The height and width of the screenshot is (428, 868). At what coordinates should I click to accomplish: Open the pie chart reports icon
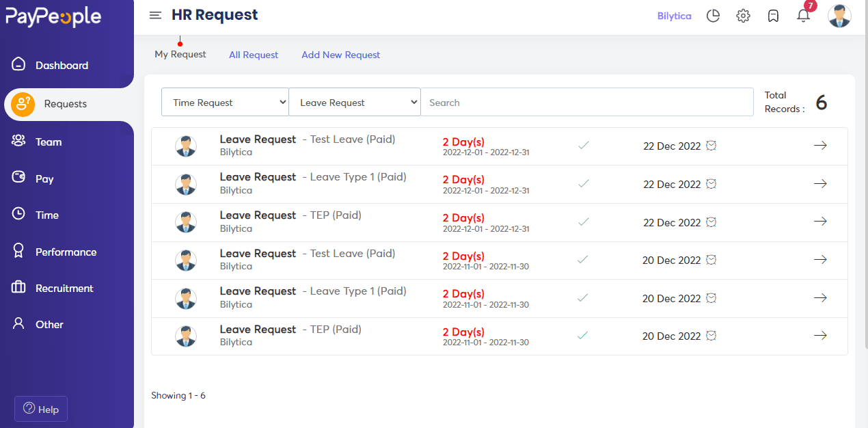click(x=713, y=16)
